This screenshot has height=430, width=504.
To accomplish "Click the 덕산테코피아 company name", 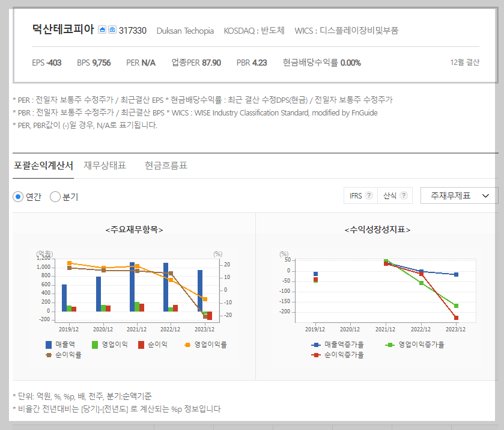I will 63,29.
